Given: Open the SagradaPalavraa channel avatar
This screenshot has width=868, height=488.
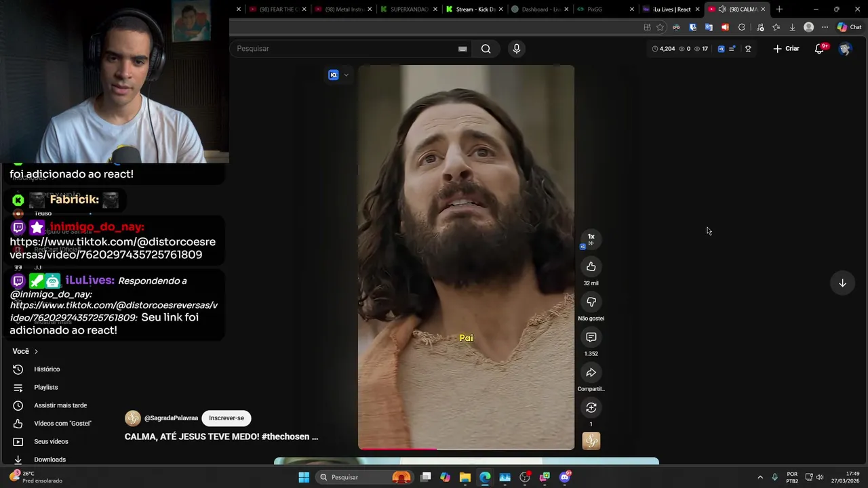Looking at the screenshot, I should (133, 418).
